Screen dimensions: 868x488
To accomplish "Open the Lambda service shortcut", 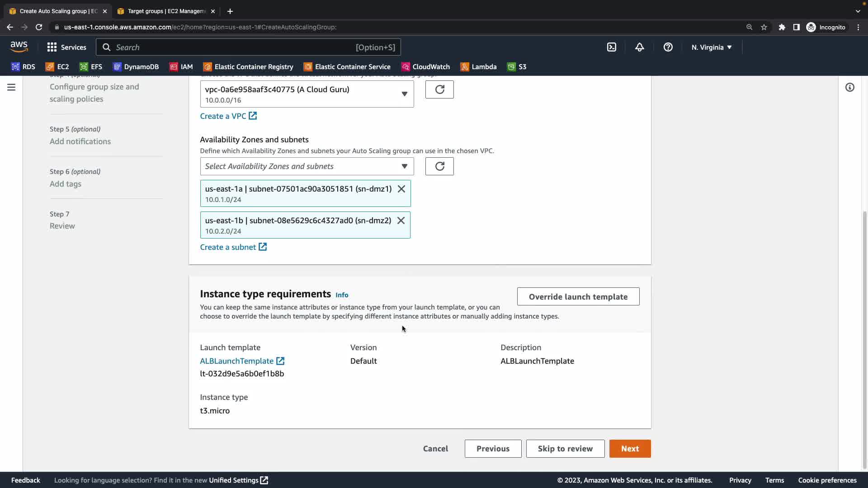I will tap(478, 67).
